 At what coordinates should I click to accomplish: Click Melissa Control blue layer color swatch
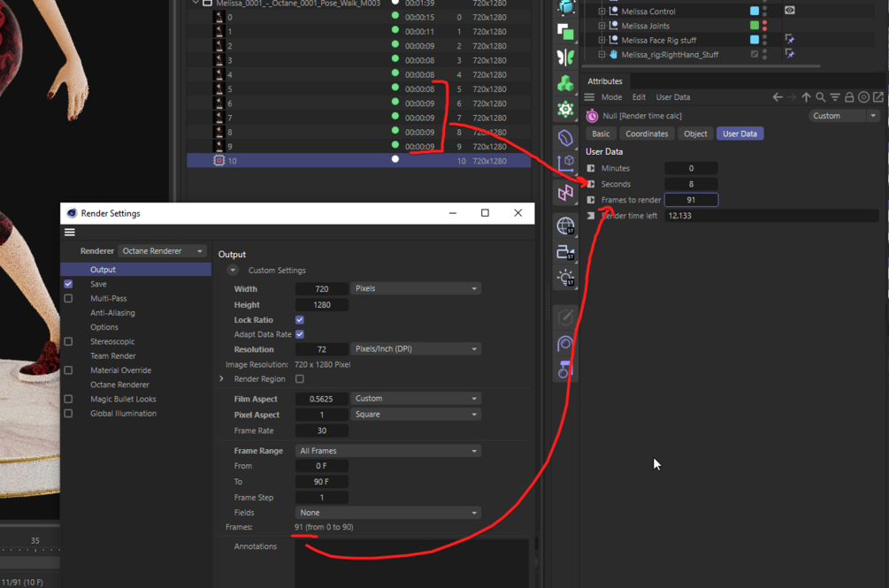[755, 11]
